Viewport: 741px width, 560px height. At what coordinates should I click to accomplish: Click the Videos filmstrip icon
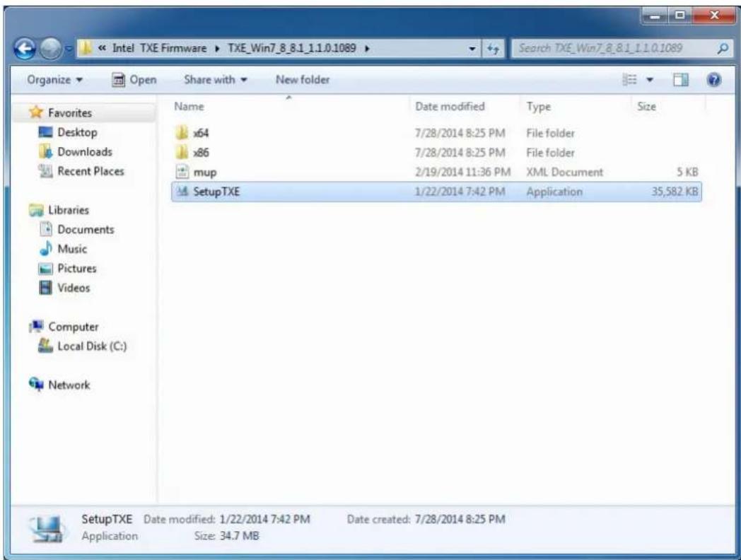(x=46, y=288)
